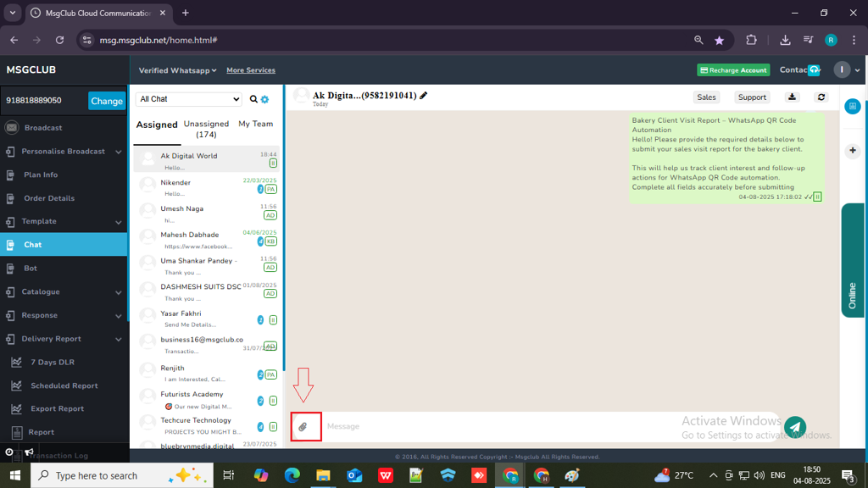Screen dimensions: 868x488
Task: Send the message with paper plane button
Action: [795, 427]
